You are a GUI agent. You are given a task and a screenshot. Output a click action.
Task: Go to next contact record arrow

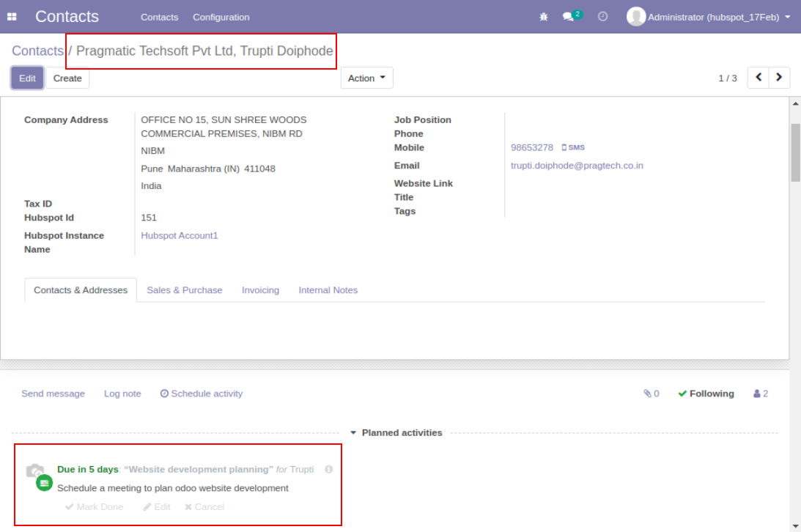pos(779,78)
